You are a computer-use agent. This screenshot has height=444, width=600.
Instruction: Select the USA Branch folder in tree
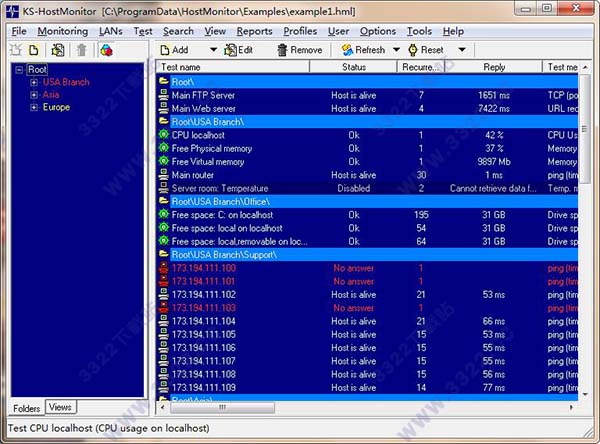pos(66,82)
